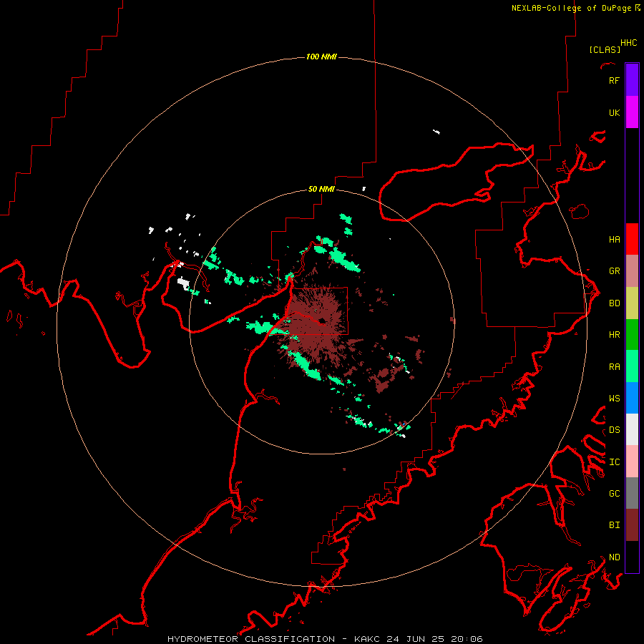Click the UK magenta legend swatch
Image resolution: width=644 pixels, height=644 pixels.
pyautogui.click(x=632, y=112)
